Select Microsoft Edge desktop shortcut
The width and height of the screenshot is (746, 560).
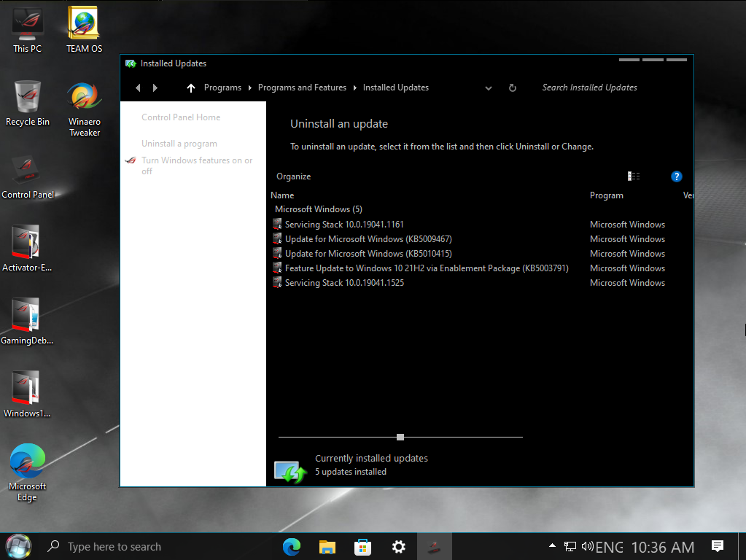(27, 472)
